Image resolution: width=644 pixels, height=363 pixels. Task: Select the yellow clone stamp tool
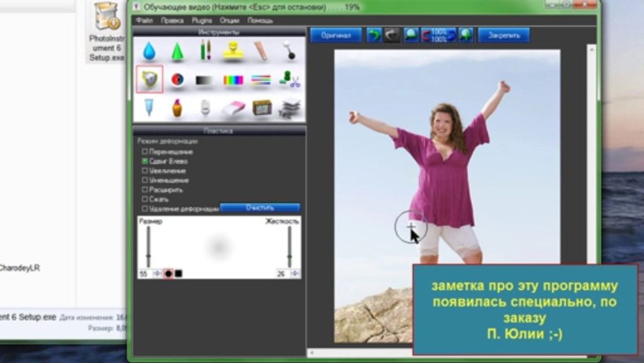[x=233, y=51]
